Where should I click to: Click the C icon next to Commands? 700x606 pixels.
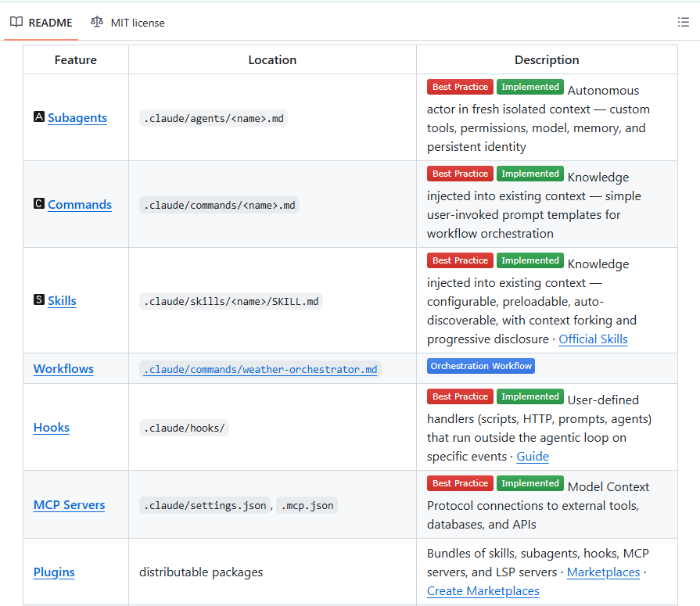coord(39,203)
